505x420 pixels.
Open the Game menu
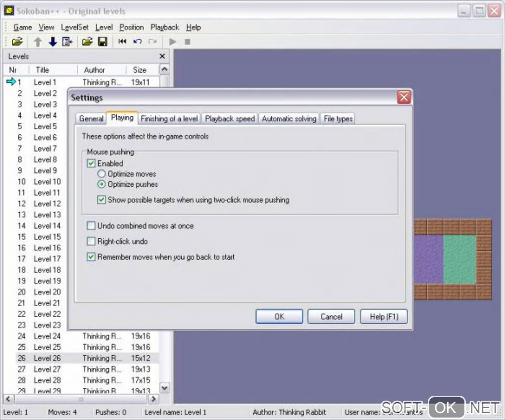pos(23,27)
